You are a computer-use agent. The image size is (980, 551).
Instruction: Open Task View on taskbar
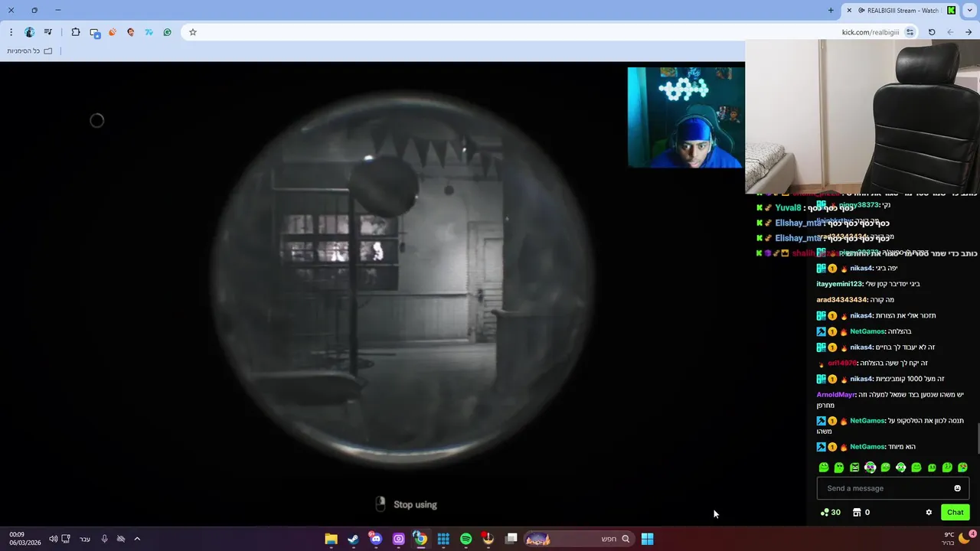(x=511, y=539)
